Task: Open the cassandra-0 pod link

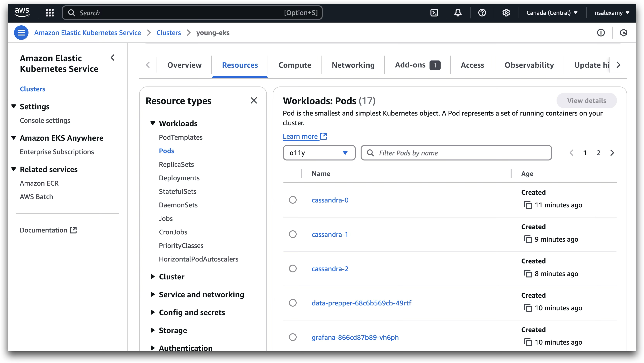Action: (x=330, y=200)
